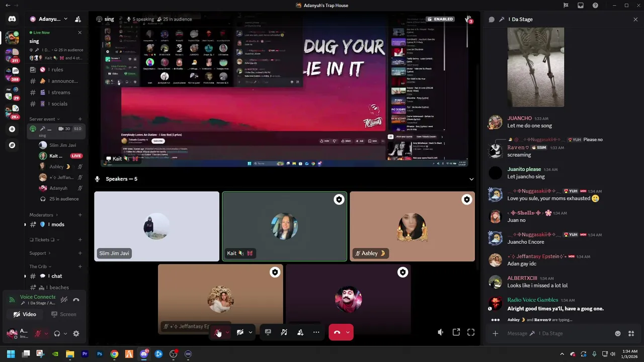This screenshot has width=644, height=362.
Task: Open microphone input options arrow in user panel
Action: pos(46,333)
